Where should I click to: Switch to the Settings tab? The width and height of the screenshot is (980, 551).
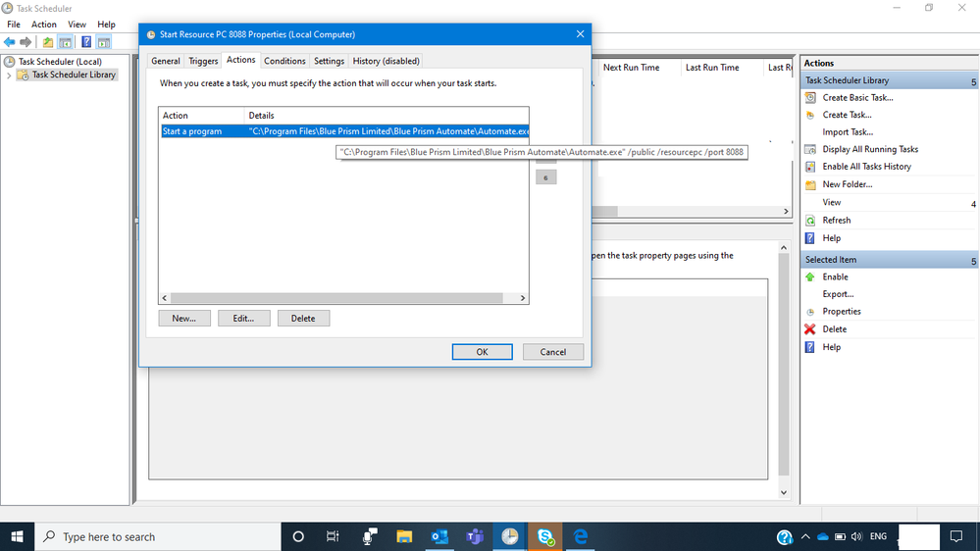tap(329, 61)
